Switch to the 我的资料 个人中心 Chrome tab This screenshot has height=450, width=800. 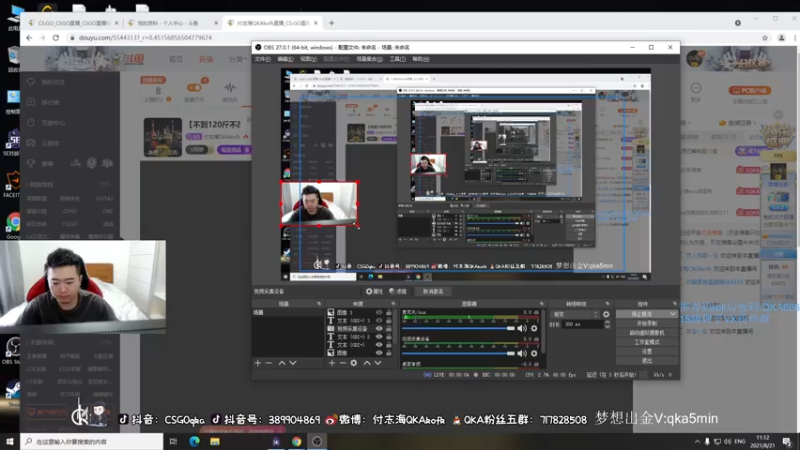click(x=171, y=23)
